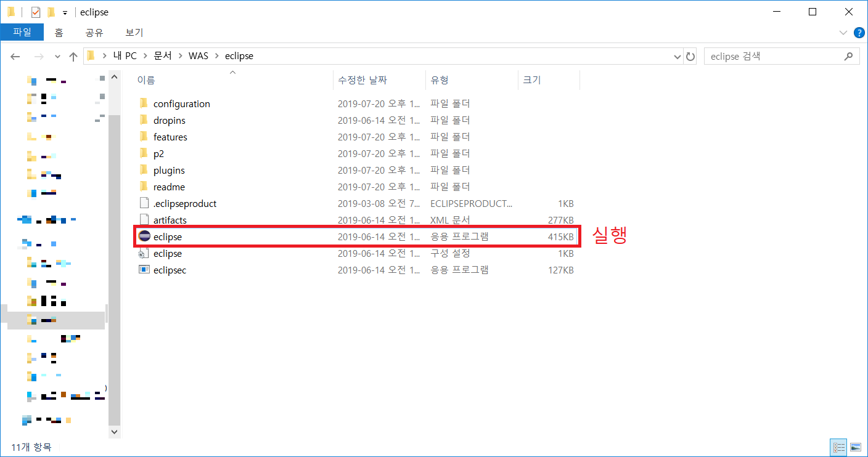The image size is (868, 457).
Task: Select the readme folder icon
Action: click(x=144, y=187)
